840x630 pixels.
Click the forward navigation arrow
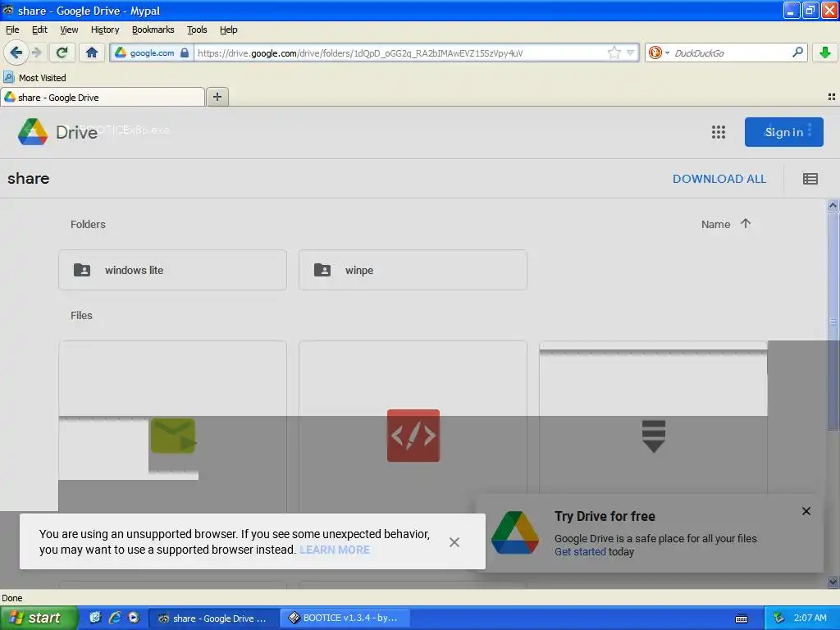click(36, 52)
